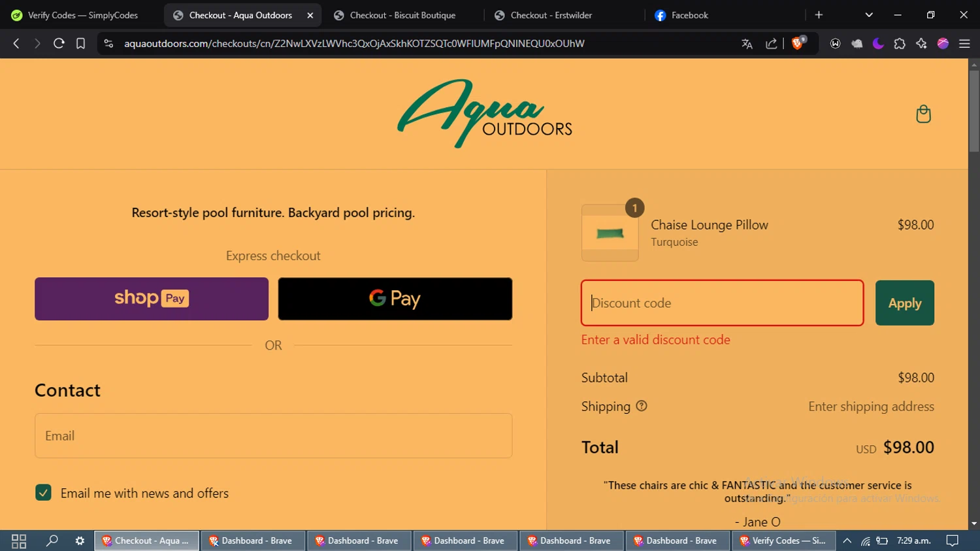The width and height of the screenshot is (980, 551).
Task: Click the battery tray icon
Action: (882, 541)
